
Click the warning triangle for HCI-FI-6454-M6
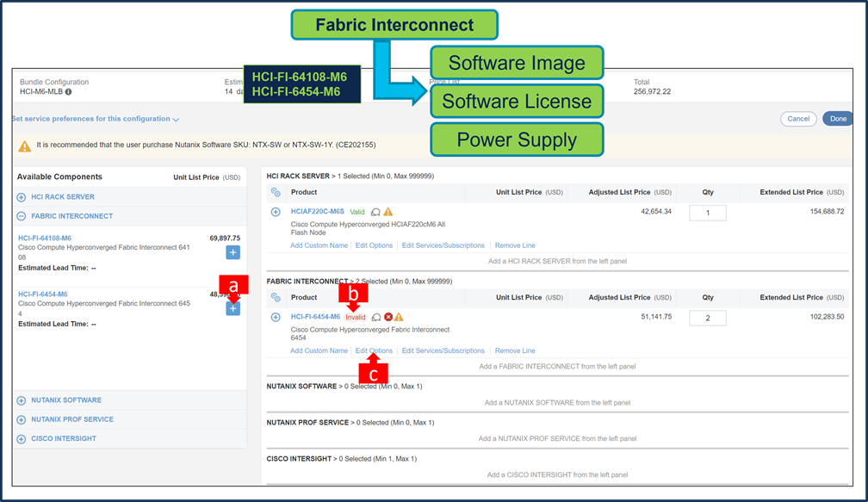pyautogui.click(x=399, y=317)
